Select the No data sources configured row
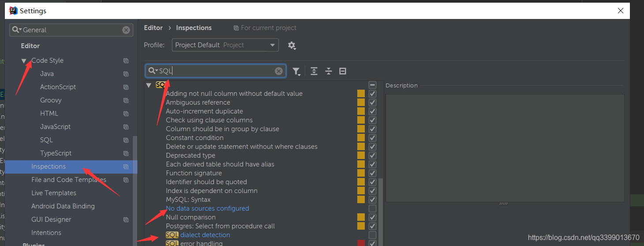644x246 pixels. (x=207, y=208)
